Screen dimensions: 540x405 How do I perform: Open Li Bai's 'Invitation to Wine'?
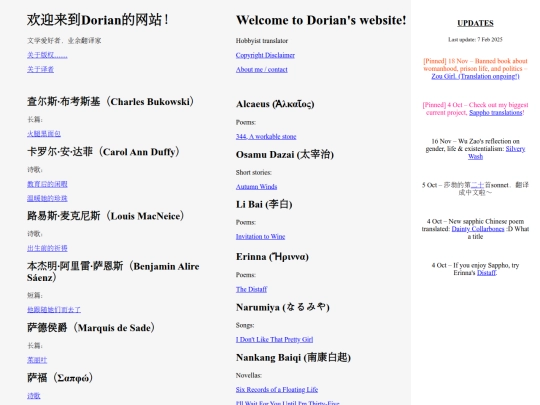(x=260, y=237)
